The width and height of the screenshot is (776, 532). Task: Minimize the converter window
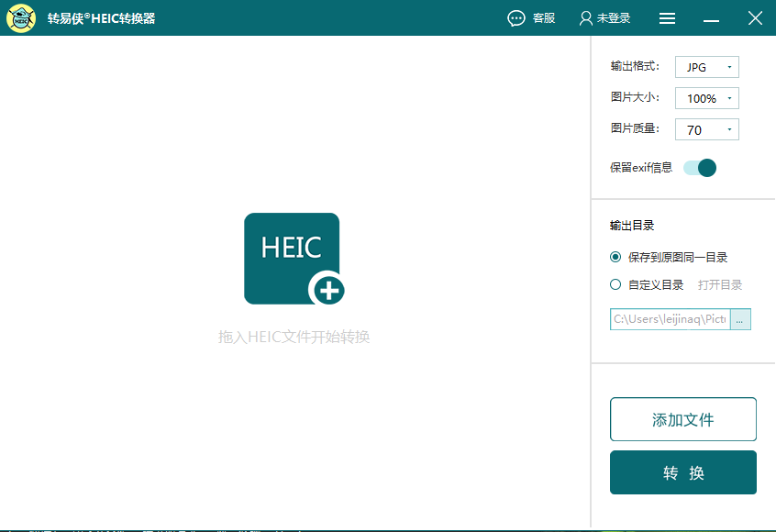point(711,19)
